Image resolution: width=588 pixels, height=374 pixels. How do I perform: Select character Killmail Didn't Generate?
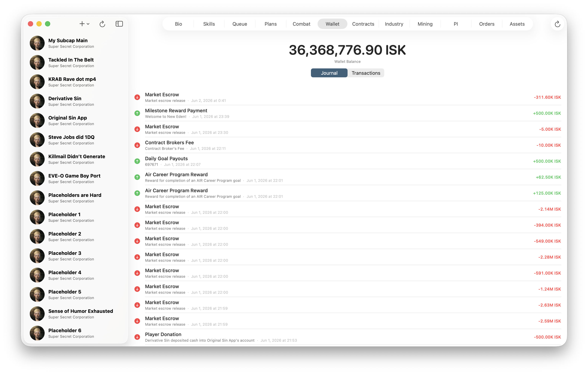[76, 159]
